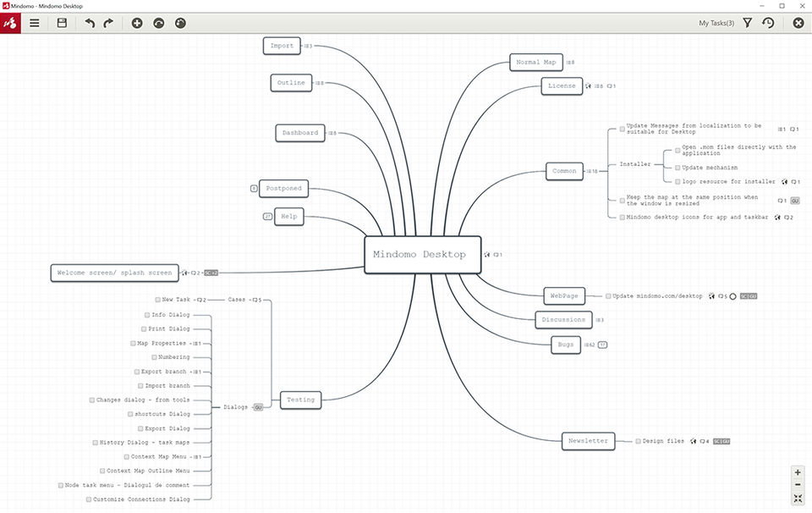Click hyperlink icon next to Mindomo Desktop
The image size is (812, 513).
487,255
